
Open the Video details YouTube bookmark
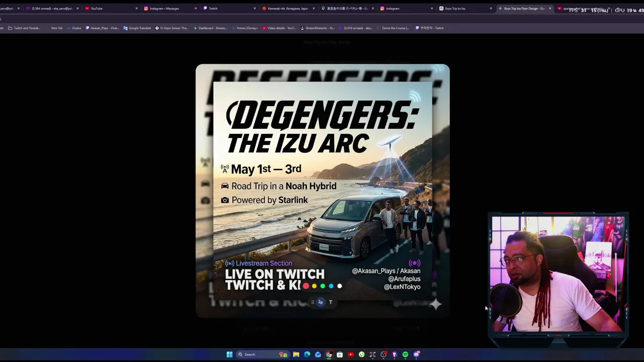[279, 28]
